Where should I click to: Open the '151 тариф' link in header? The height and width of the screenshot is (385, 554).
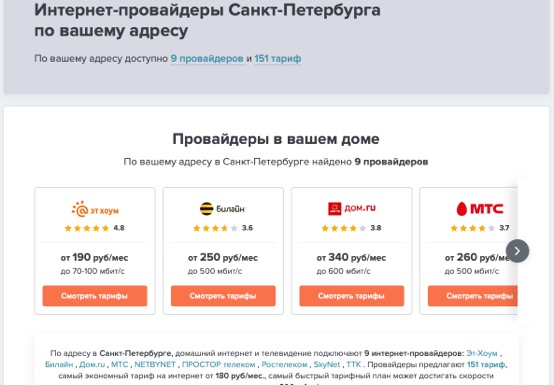point(278,58)
